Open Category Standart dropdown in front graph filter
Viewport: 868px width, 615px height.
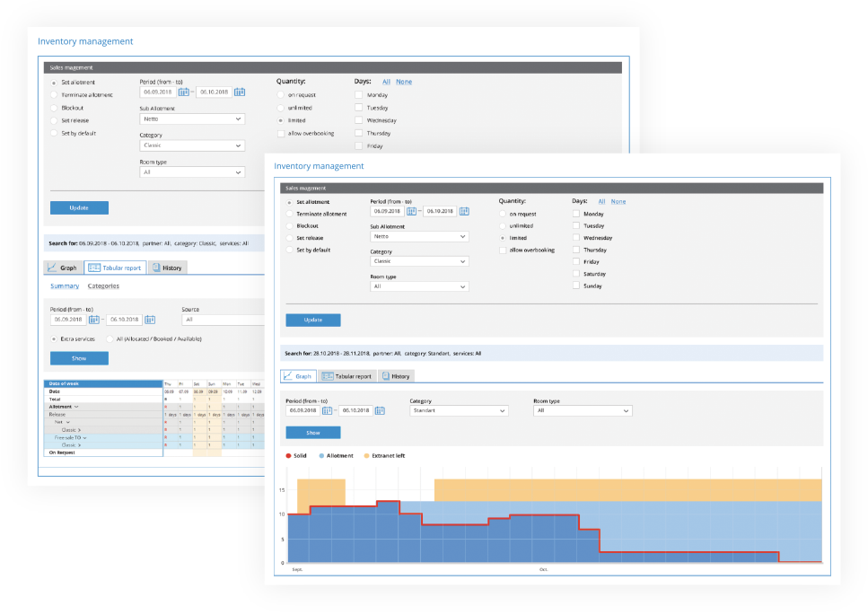click(x=459, y=410)
